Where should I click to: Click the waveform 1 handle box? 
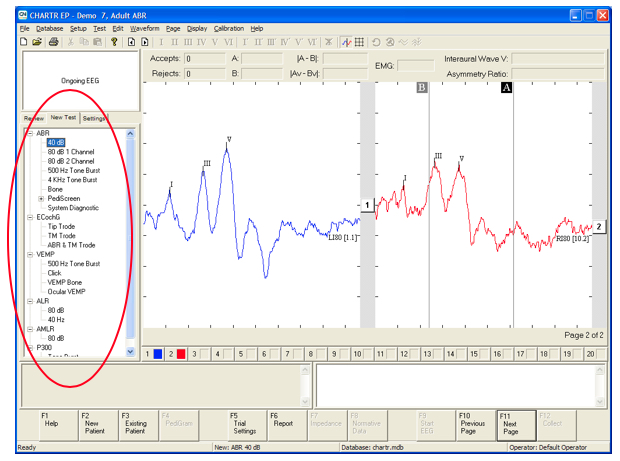(x=367, y=205)
